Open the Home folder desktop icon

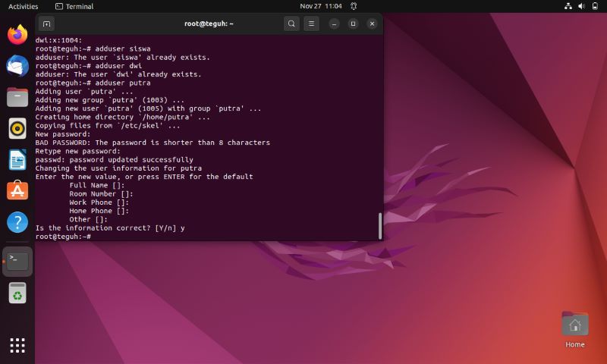pos(575,329)
